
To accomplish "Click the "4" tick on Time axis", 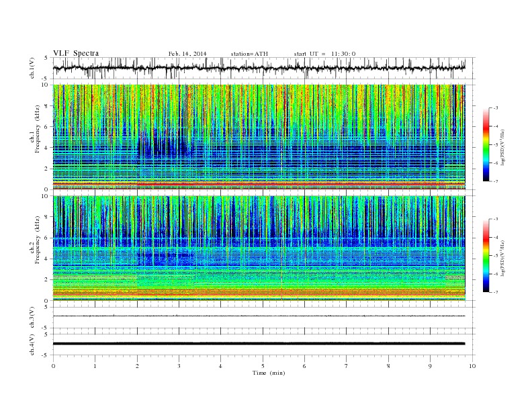I will (x=220, y=366).
